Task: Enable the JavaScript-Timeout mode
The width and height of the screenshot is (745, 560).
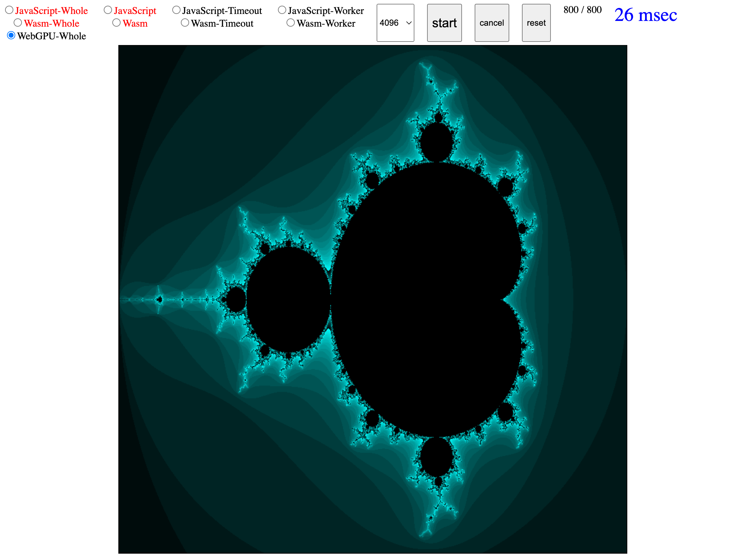Action: pyautogui.click(x=176, y=10)
